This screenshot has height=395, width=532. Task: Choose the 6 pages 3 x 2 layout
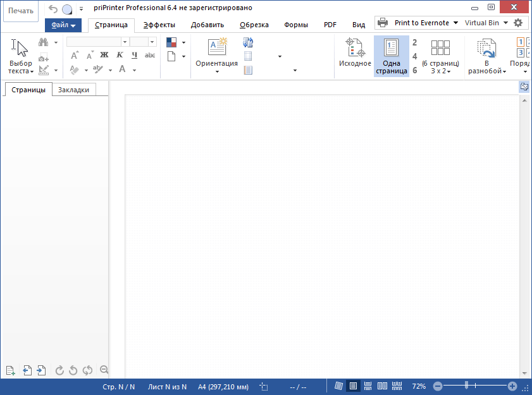pos(440,56)
